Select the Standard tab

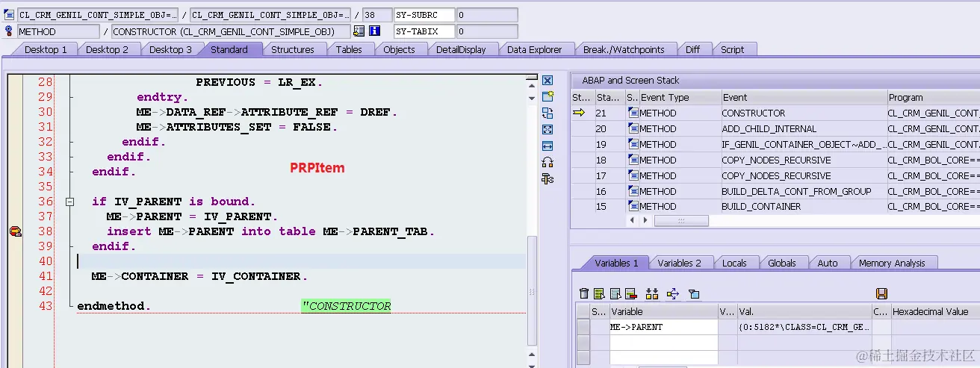[x=229, y=49]
